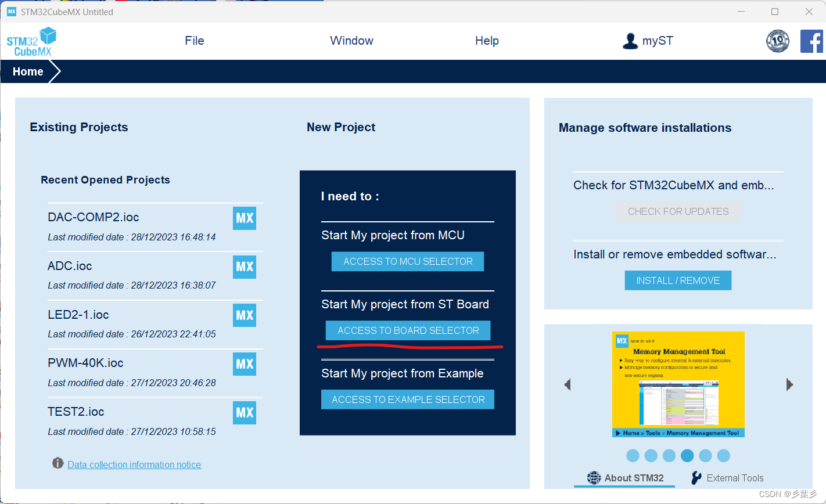
Task: Select the second carousel dot
Action: click(x=651, y=456)
